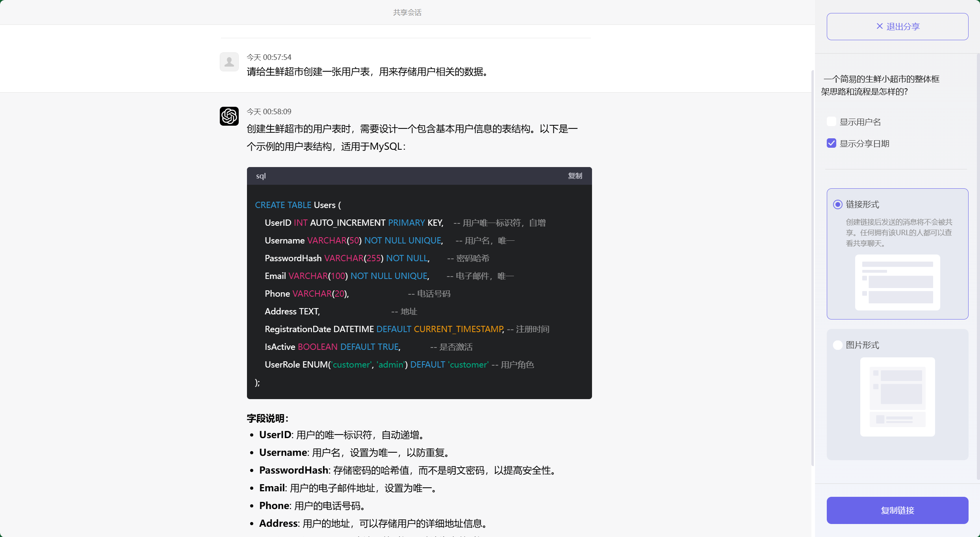
Task: Click the checkmark icon in 显示分享日期
Action: 831,143
